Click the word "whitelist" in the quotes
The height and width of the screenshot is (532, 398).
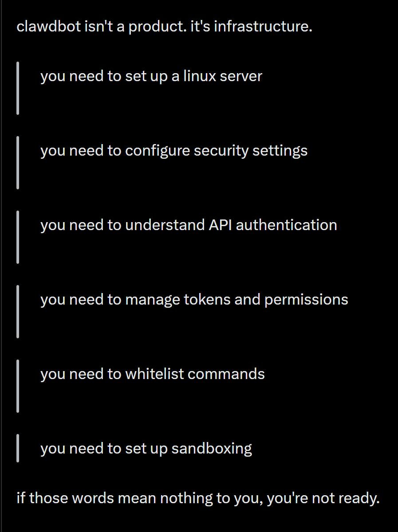tap(154, 374)
